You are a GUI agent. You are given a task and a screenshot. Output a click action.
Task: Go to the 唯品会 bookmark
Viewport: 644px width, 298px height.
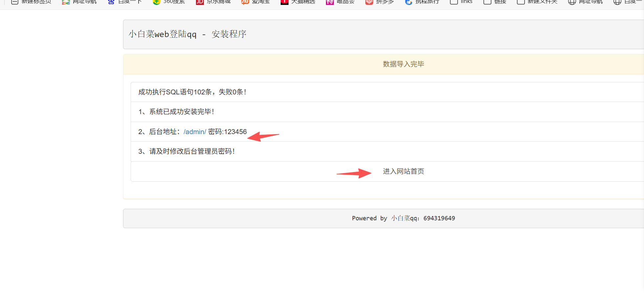(340, 2)
